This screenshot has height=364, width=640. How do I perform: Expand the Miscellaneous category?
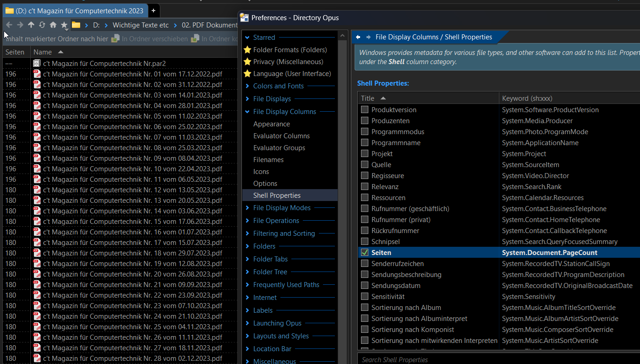(x=247, y=361)
